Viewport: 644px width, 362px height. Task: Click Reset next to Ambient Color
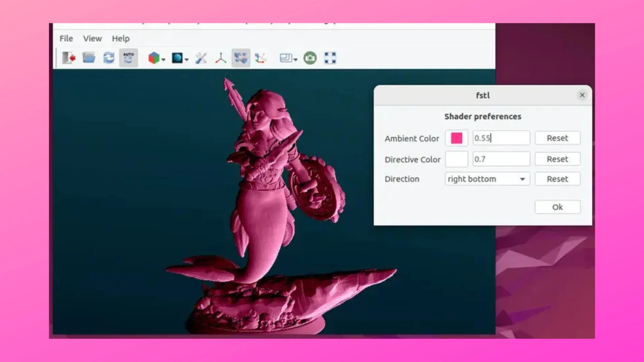click(557, 138)
